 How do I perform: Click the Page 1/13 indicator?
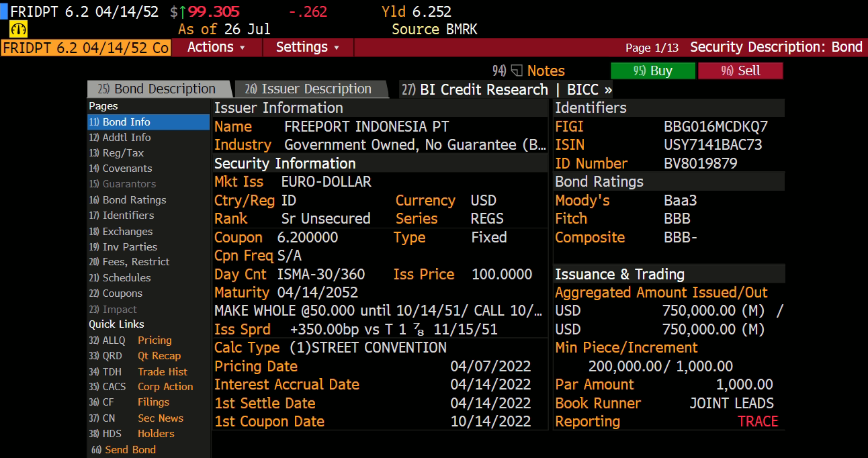pos(652,48)
